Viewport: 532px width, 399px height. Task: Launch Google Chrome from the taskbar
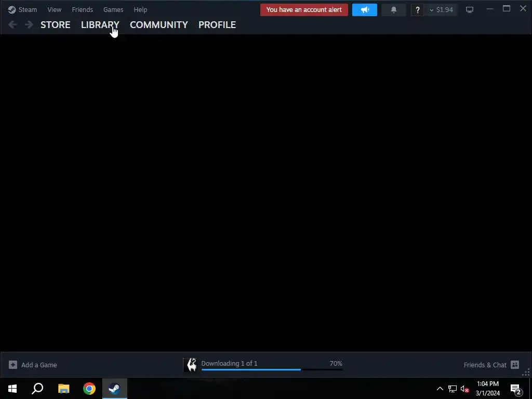click(89, 389)
